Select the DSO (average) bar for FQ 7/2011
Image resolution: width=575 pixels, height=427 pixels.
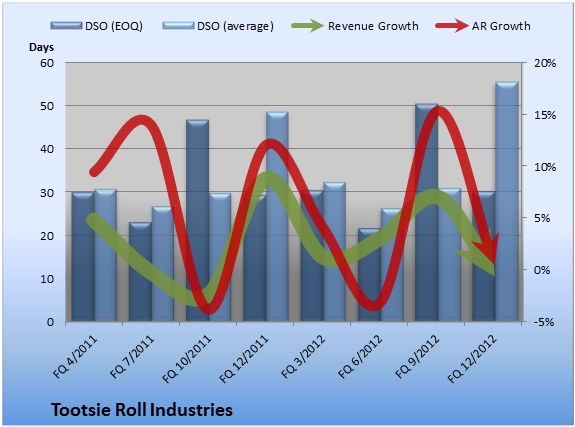[162, 264]
